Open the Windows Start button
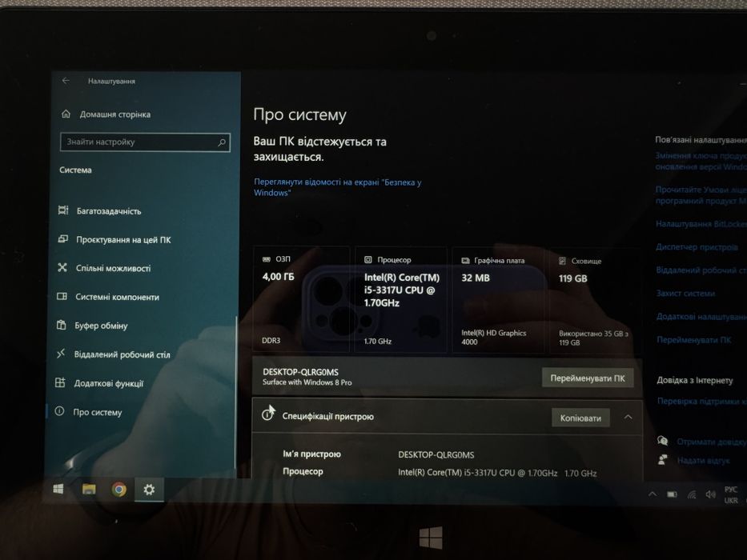Screen dimensions: 747x560 point(58,489)
